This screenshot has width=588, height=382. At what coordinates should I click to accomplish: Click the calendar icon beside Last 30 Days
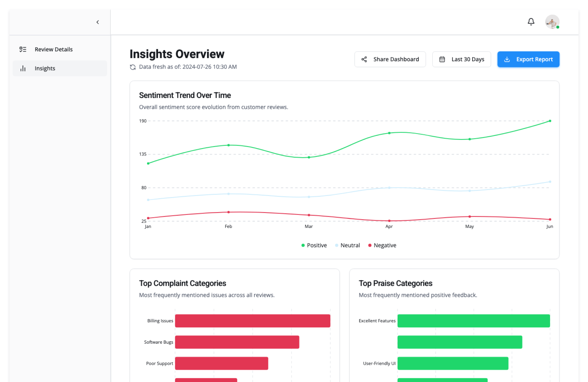pyautogui.click(x=442, y=59)
